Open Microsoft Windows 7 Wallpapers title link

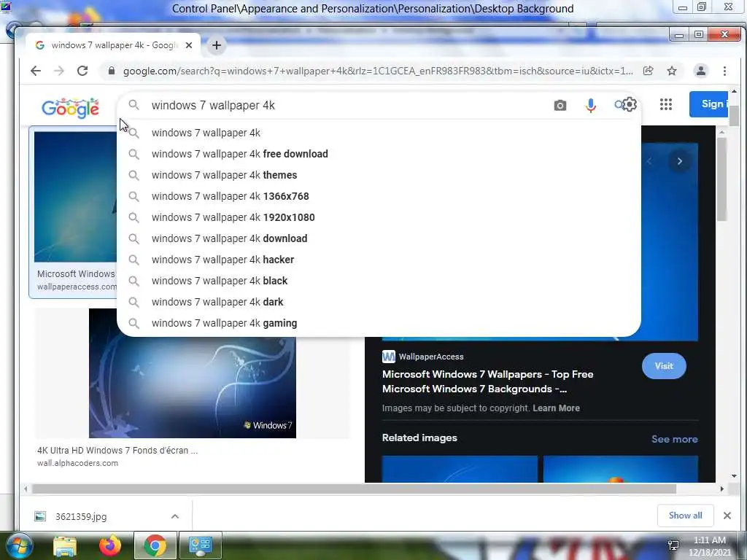click(488, 381)
